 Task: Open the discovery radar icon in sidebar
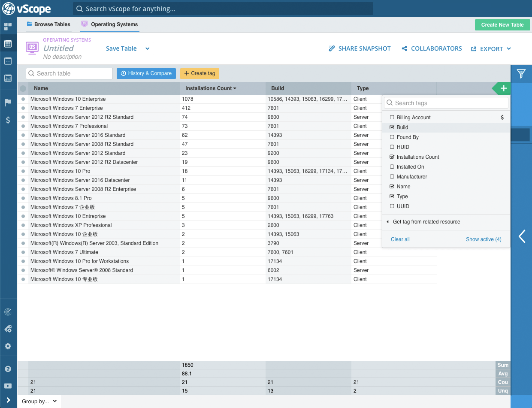click(x=8, y=312)
